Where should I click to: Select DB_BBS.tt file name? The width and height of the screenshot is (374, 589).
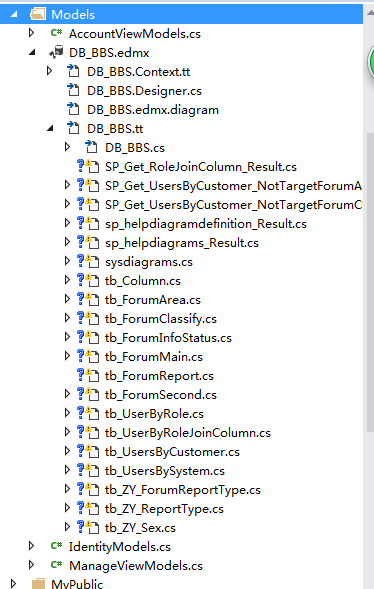point(115,129)
